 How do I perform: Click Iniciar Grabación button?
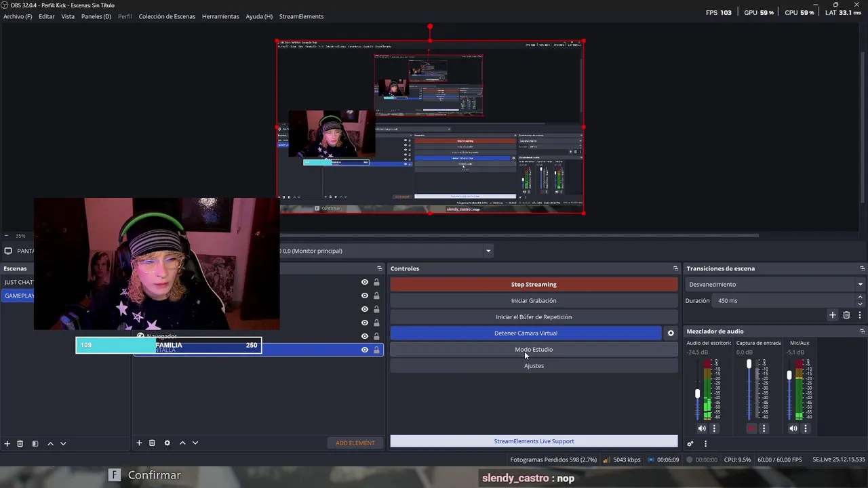pyautogui.click(x=534, y=300)
